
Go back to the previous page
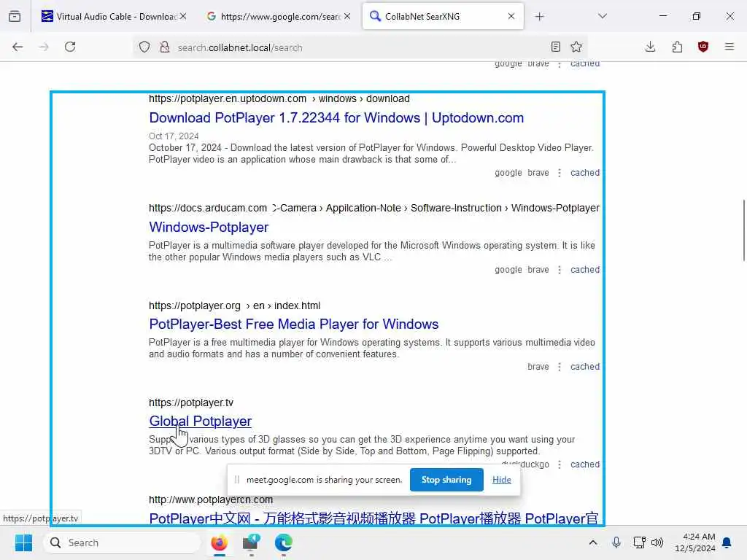18,47
